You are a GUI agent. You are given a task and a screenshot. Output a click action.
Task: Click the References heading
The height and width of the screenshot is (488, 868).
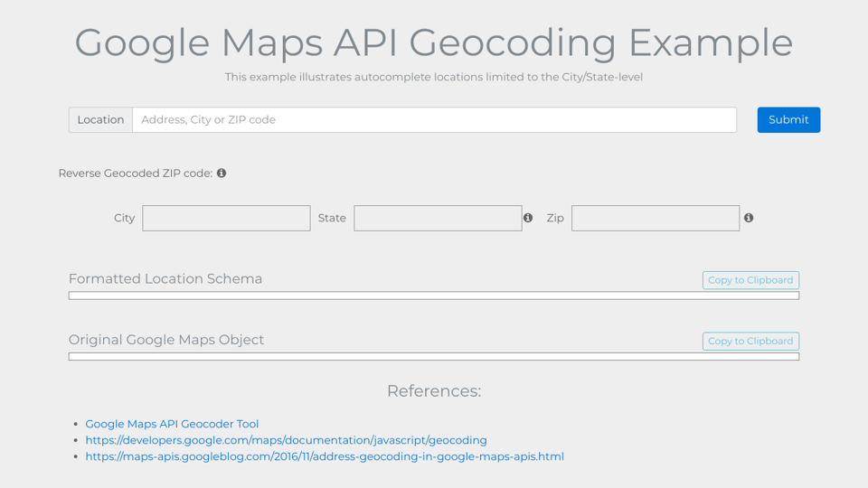click(434, 390)
